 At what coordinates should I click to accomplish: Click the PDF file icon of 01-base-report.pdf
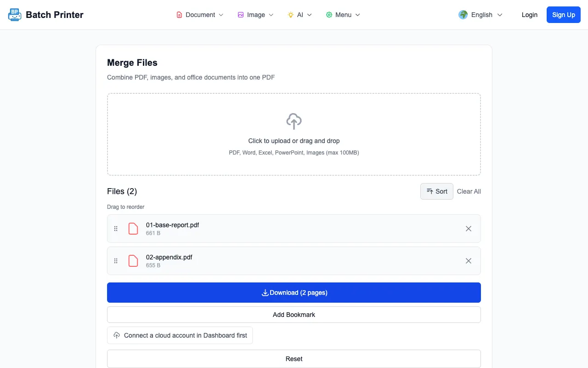coord(133,229)
